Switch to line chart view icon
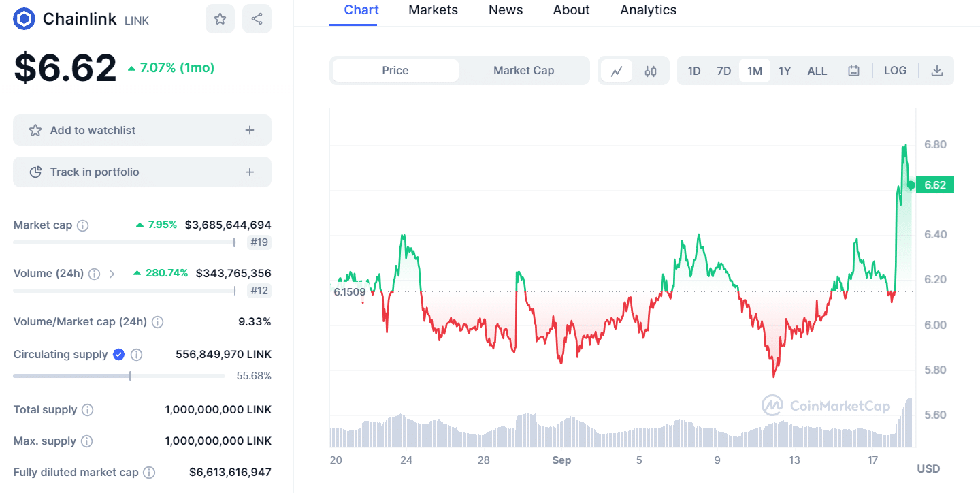Viewport: 980px width, 493px height. [617, 71]
